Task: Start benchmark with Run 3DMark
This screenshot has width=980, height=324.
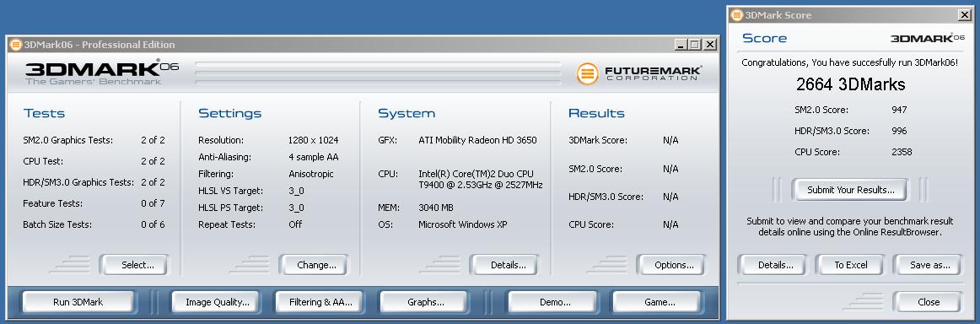Action: coord(78,302)
